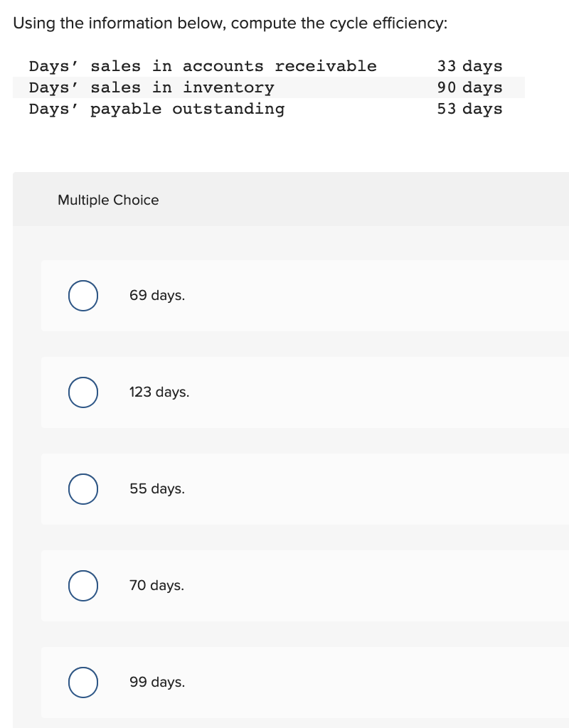Select the radio button for 55 days
The image size is (569, 728).
83,489
